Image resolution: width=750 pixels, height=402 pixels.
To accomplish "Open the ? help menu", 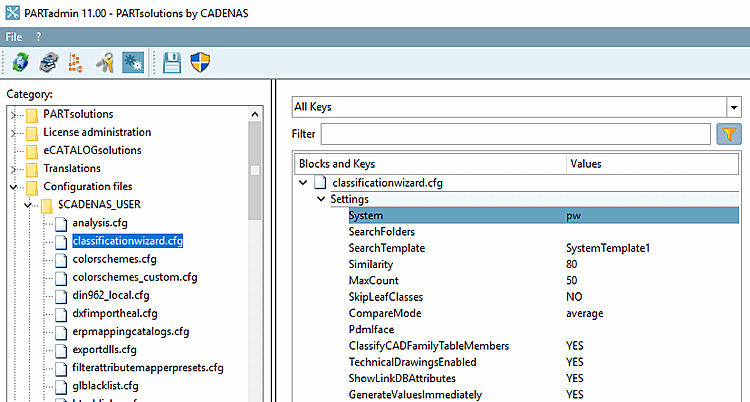I will click(x=38, y=37).
